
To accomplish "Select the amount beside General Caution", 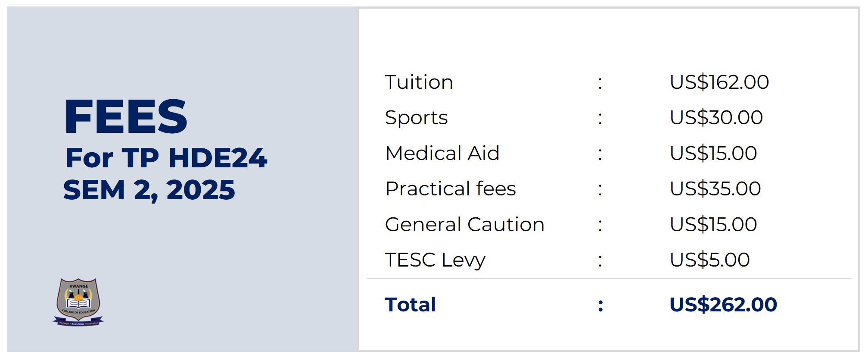I will 713,225.
